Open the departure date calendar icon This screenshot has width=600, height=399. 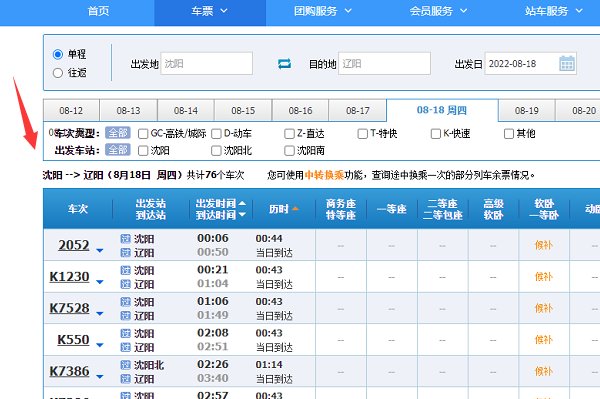[x=567, y=64]
